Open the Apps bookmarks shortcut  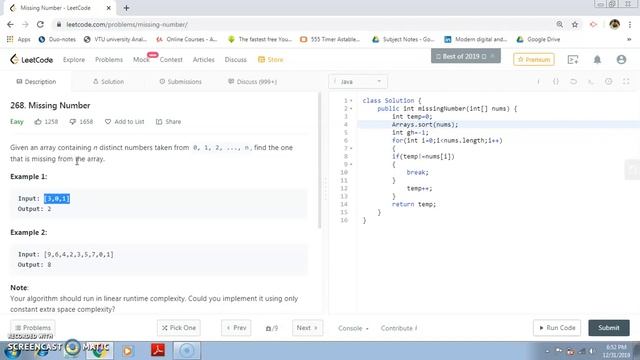(19, 40)
